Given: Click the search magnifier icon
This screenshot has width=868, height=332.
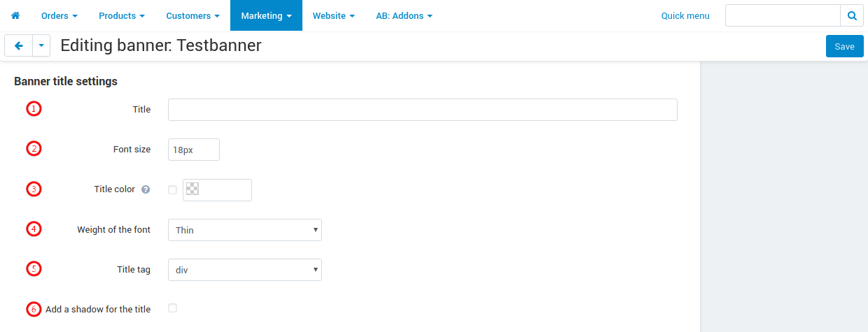Looking at the screenshot, I should pyautogui.click(x=852, y=15).
